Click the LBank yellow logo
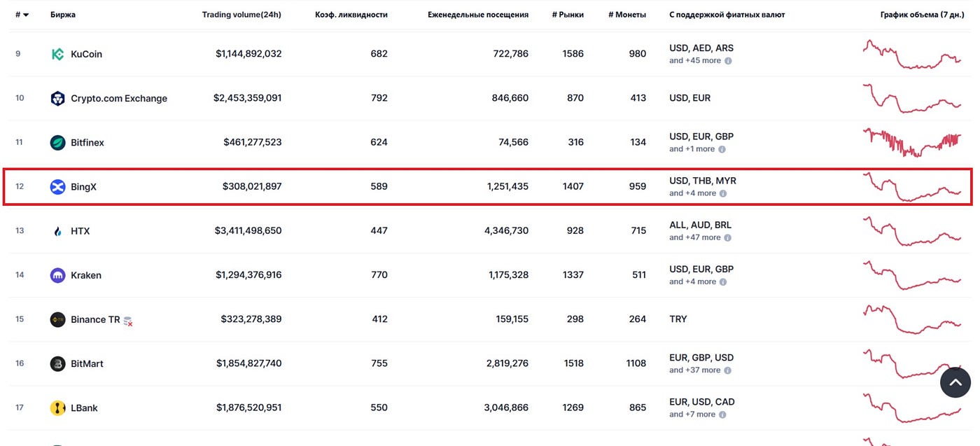Viewport: 980px width, 446px height. 57,407
